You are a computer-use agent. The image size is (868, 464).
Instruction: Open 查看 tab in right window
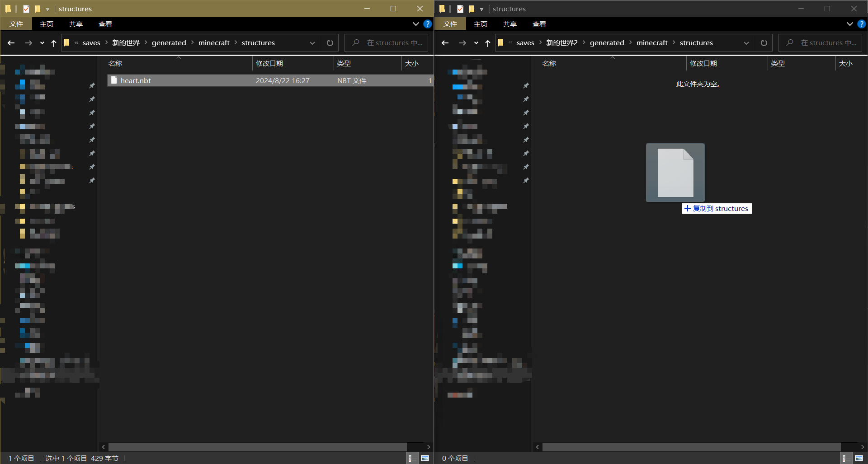[x=539, y=24]
